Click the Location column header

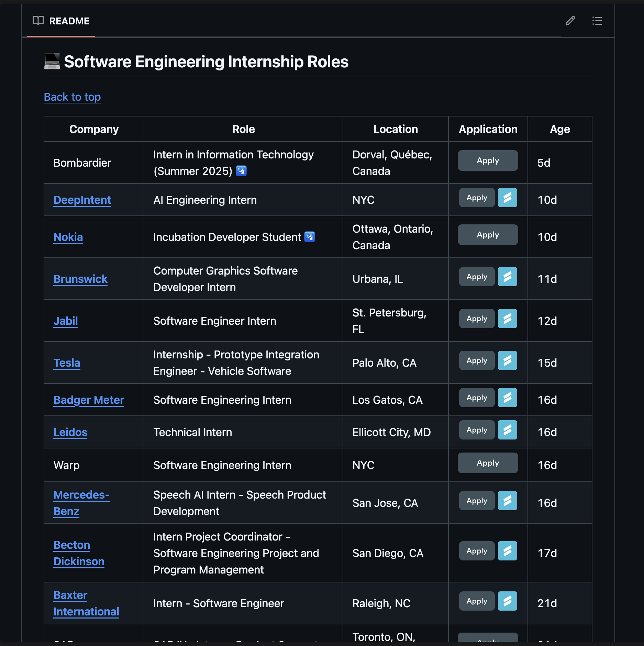396,129
